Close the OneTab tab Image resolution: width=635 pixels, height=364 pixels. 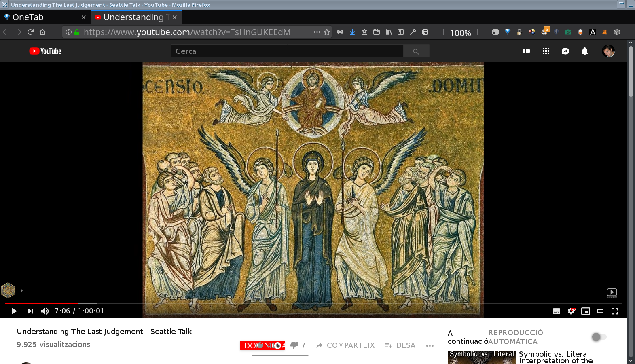pyautogui.click(x=84, y=17)
